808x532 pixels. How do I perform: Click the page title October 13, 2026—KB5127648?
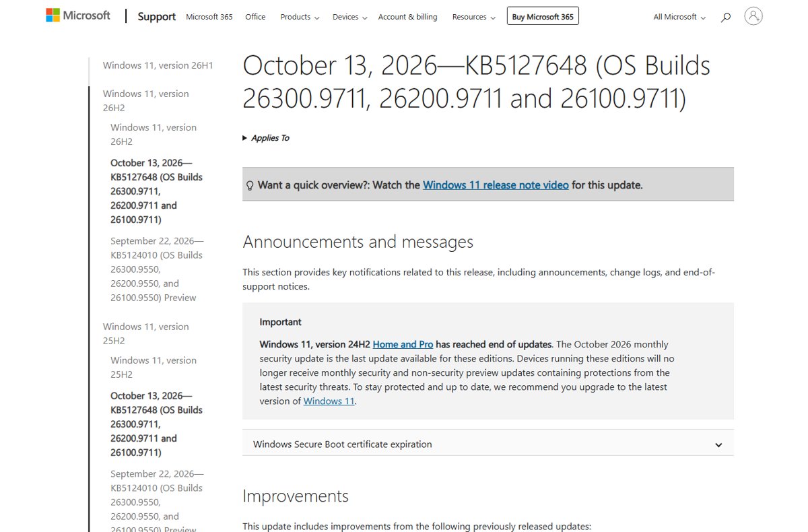coord(476,82)
